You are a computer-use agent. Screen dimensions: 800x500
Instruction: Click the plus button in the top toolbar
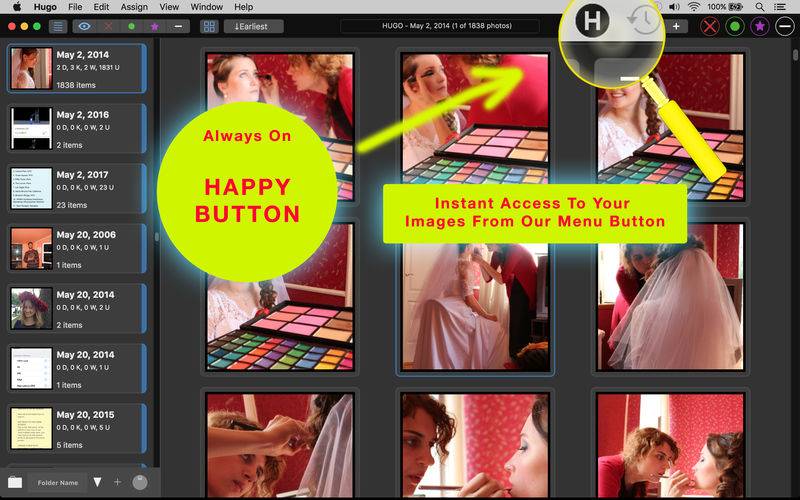pyautogui.click(x=676, y=27)
